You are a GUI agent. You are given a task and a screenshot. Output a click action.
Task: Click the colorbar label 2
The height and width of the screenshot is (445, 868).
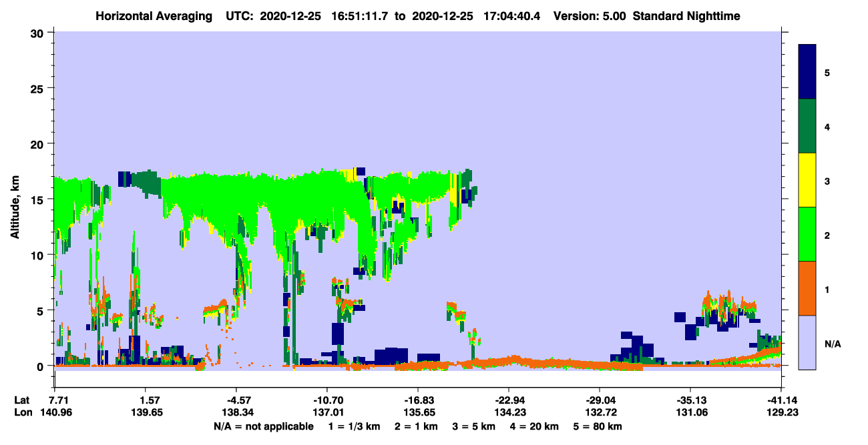point(827,234)
